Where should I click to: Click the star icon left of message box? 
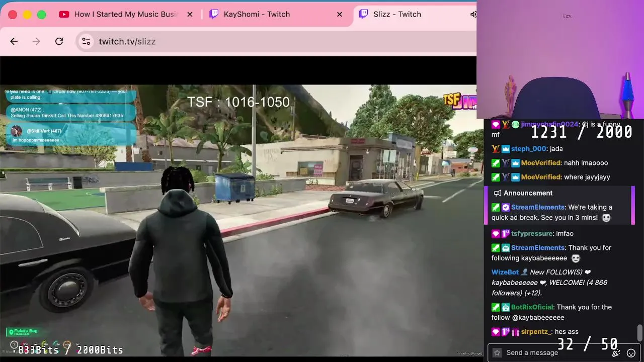[x=497, y=352]
